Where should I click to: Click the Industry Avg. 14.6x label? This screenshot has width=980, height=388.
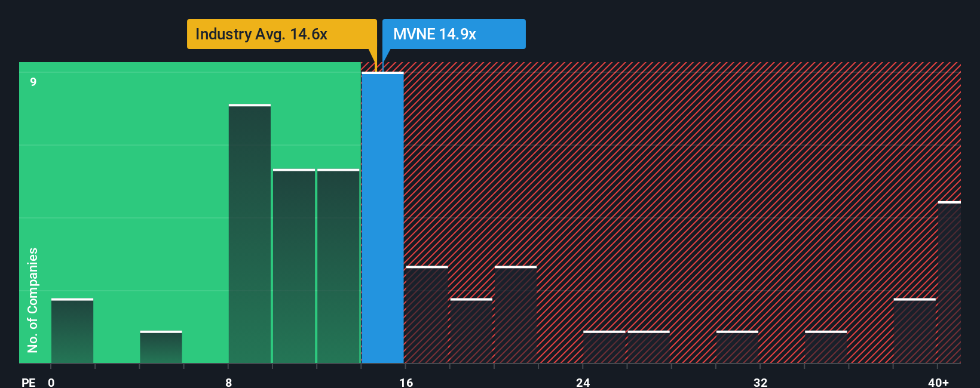coord(281,34)
